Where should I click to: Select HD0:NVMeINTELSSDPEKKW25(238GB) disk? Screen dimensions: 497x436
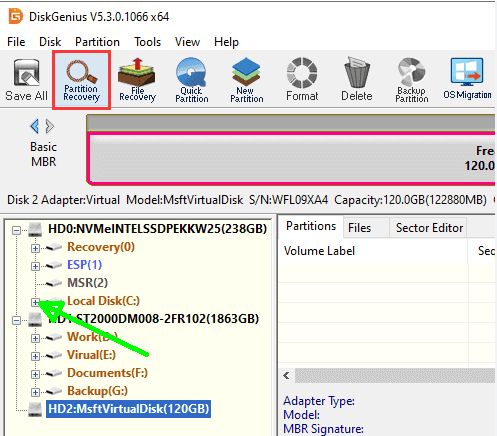tap(157, 229)
